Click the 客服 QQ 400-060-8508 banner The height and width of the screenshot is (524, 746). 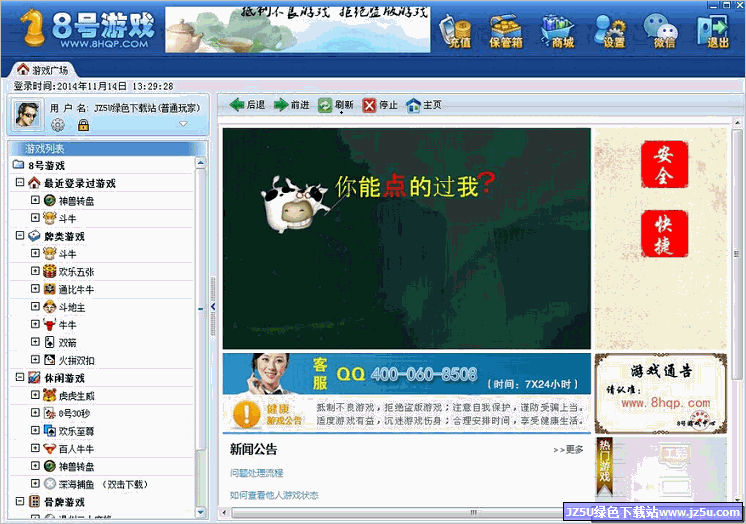(407, 374)
